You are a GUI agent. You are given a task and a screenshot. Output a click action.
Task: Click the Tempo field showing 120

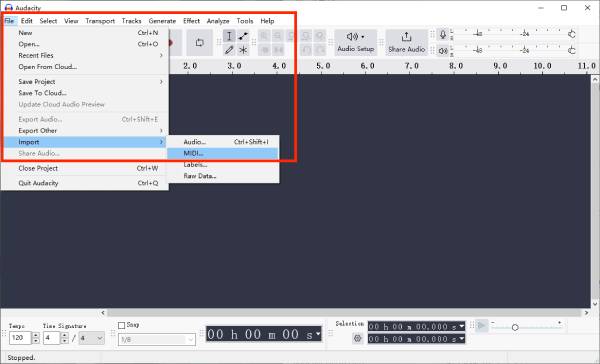[x=20, y=338]
